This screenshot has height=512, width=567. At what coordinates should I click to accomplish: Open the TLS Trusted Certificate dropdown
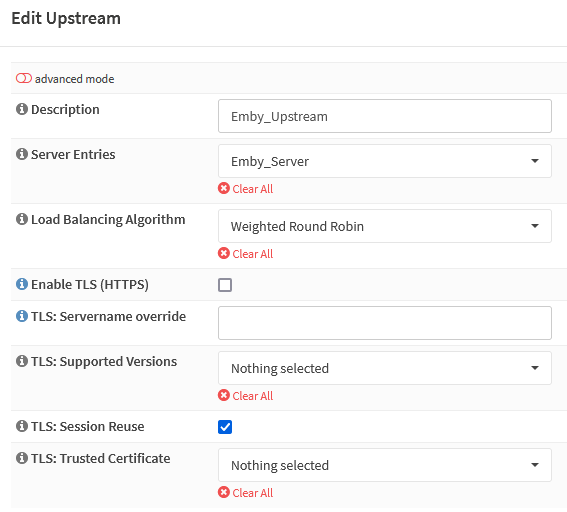coord(385,465)
